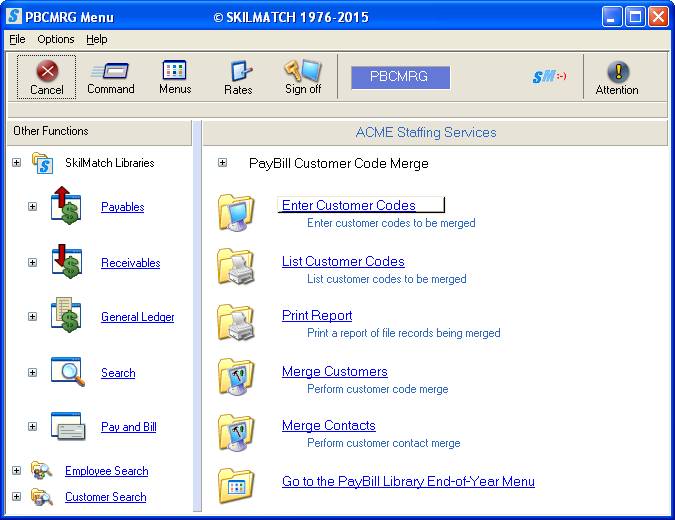Click the printer folder icon beside List Customer Codes
Screen dimensions: 675x520
click(236, 266)
